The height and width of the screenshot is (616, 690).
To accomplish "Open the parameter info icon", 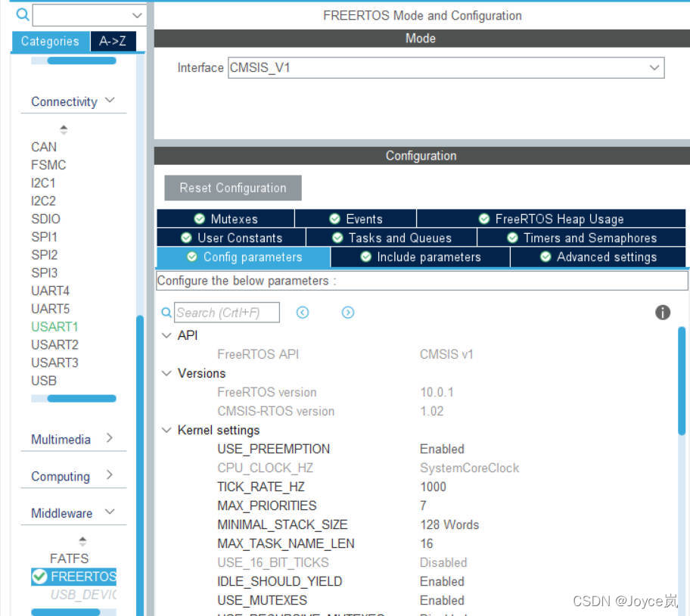I will click(662, 313).
